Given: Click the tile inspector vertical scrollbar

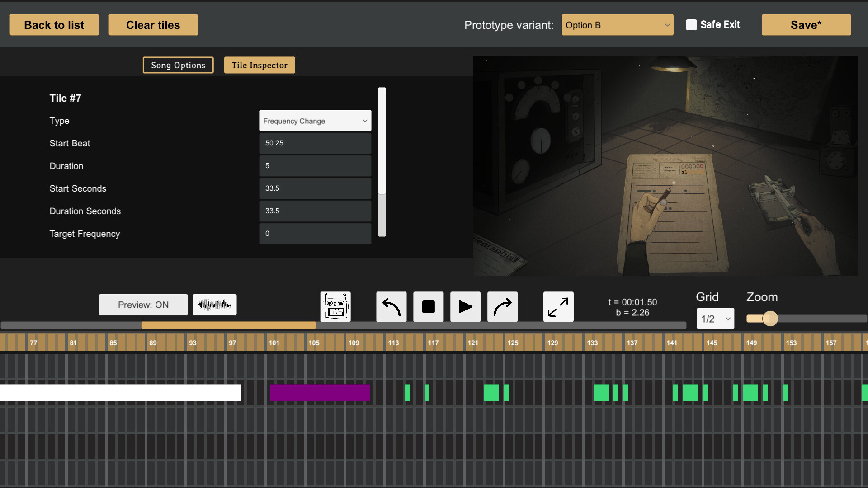Looking at the screenshot, I should (382, 162).
